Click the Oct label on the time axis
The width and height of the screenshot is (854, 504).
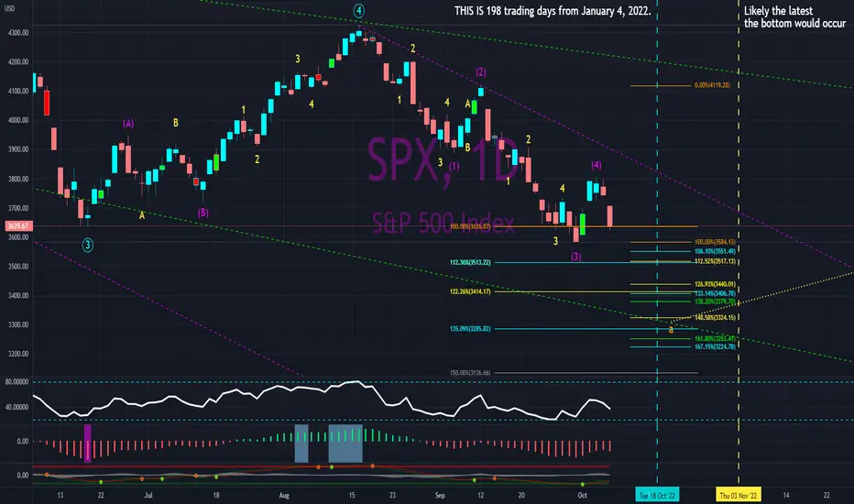point(582,495)
